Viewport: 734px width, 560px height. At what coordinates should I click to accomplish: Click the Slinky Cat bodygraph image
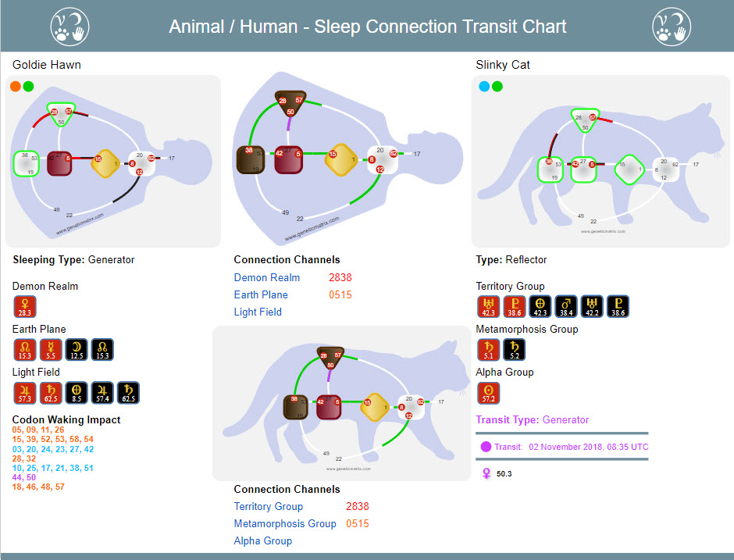600,162
